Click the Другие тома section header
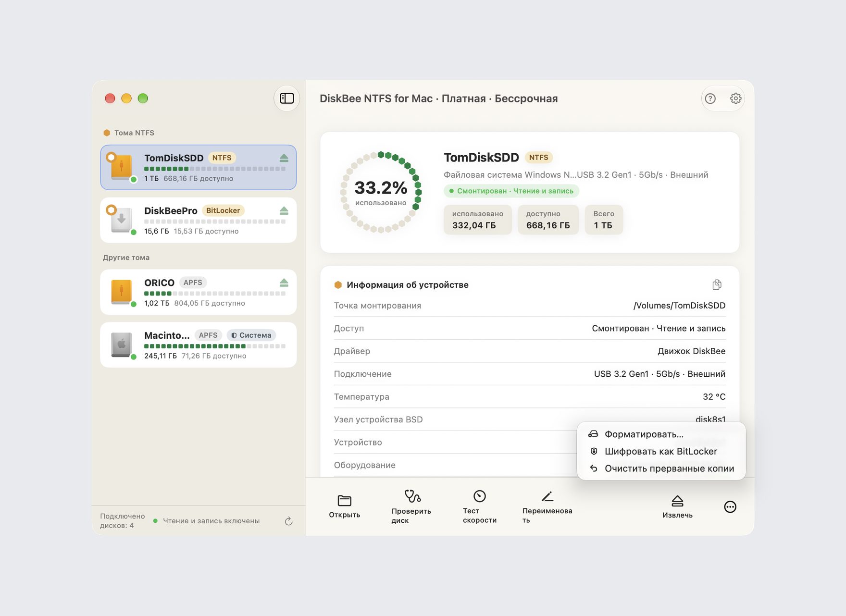The image size is (846, 616). point(126,258)
